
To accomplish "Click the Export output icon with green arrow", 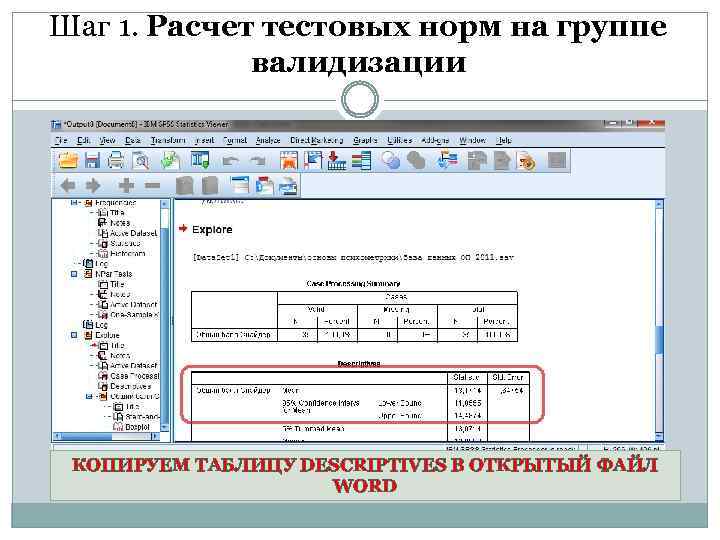I will tap(169, 161).
